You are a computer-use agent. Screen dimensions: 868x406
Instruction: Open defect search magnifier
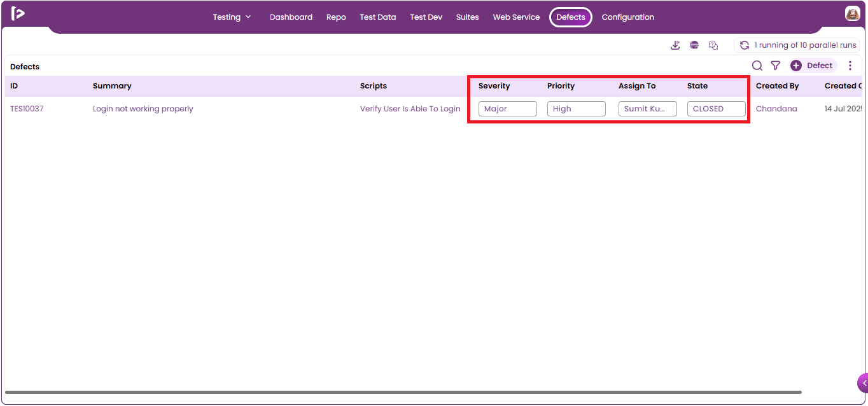[x=757, y=66]
